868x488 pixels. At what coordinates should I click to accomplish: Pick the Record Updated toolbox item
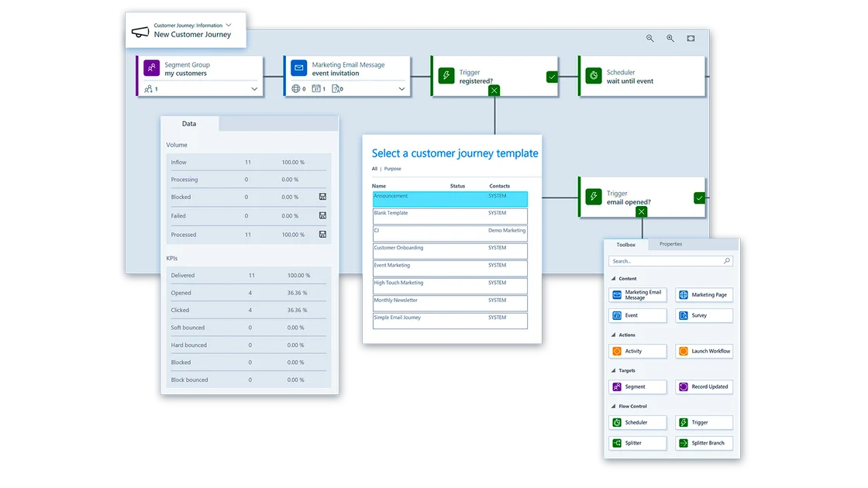coord(704,387)
